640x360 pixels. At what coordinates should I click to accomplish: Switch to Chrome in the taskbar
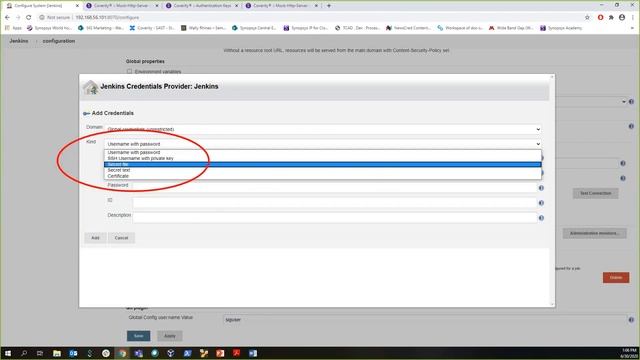pyautogui.click(x=122, y=353)
